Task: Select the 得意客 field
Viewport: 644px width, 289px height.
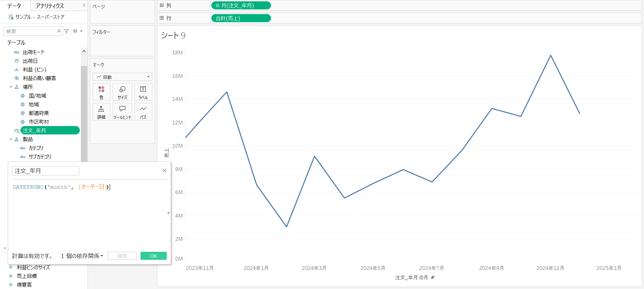Action: click(24, 285)
